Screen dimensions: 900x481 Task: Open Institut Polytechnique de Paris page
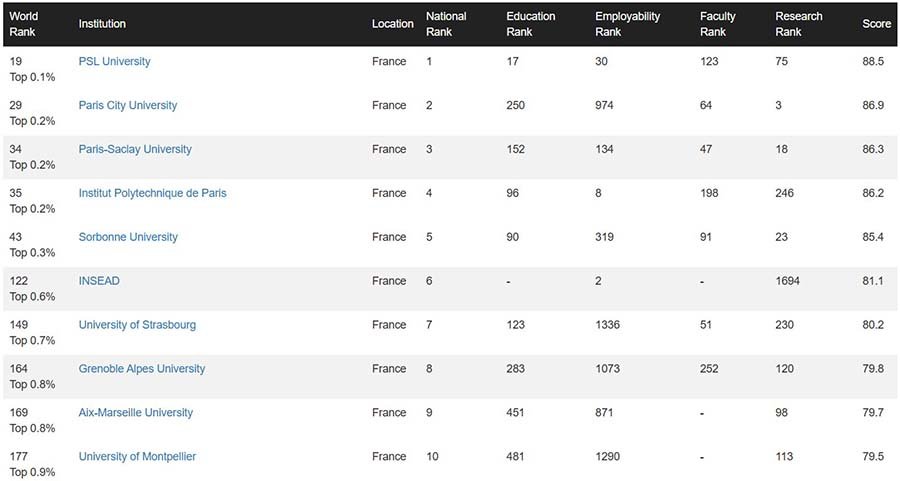pyautogui.click(x=152, y=194)
